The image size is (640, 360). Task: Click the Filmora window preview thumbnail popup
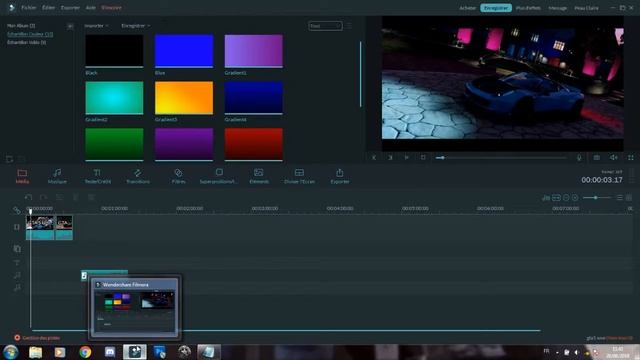pos(134,307)
